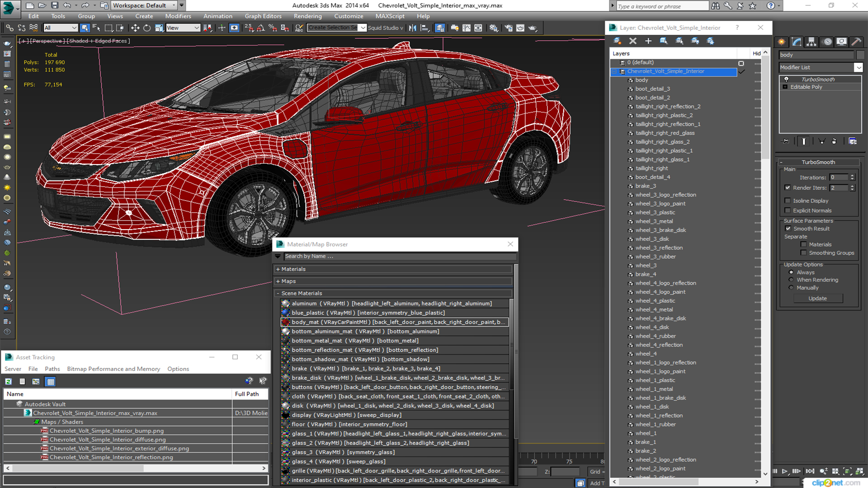
Task: Delete highlighted layer using X icon
Action: tap(633, 41)
